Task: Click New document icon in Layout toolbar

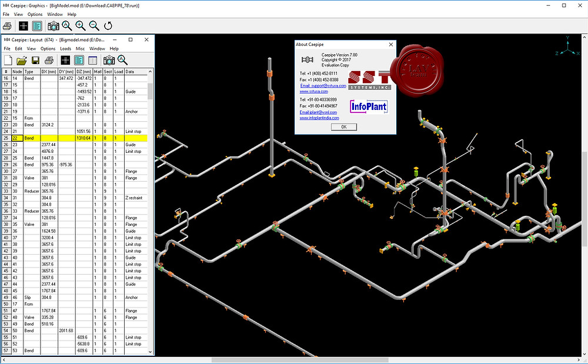Action: (x=8, y=60)
